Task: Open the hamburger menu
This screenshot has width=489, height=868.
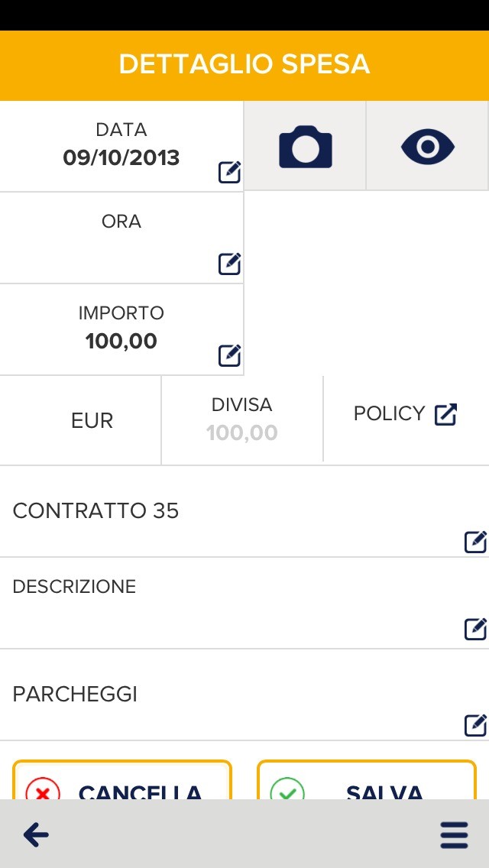Action: 454,835
